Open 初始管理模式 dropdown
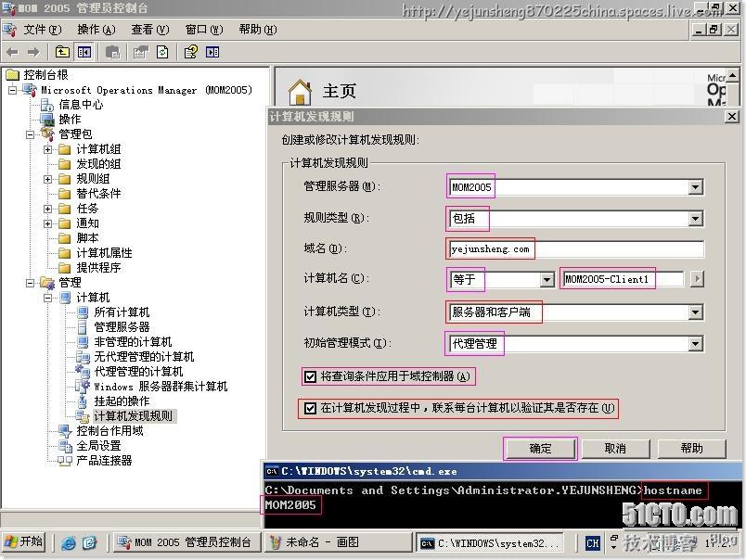This screenshot has height=560, width=746. pyautogui.click(x=696, y=344)
